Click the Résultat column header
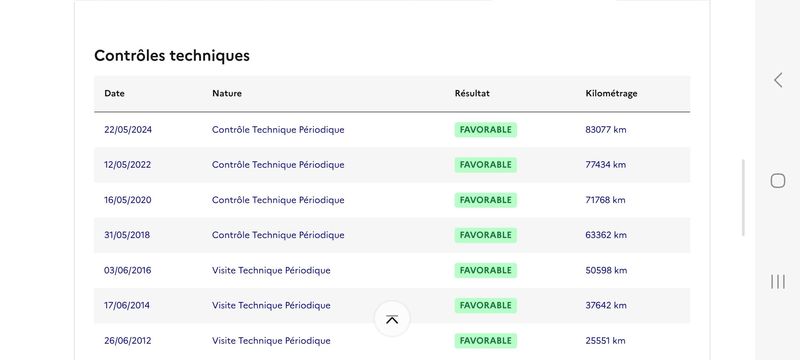The width and height of the screenshot is (800, 360). [x=472, y=93]
